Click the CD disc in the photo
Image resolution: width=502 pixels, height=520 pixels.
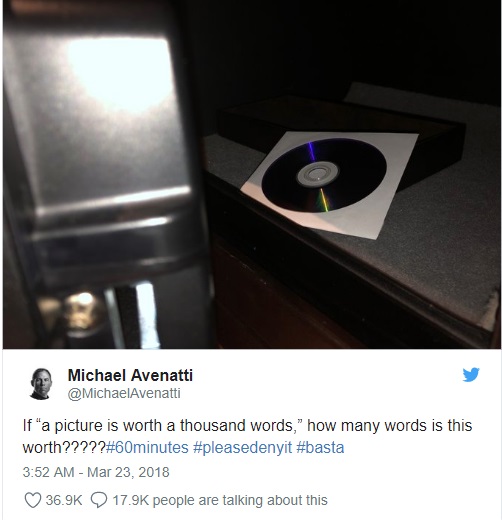click(324, 175)
